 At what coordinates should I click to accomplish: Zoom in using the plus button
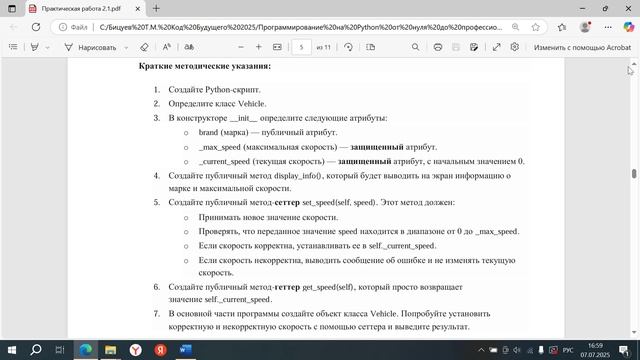(258, 47)
